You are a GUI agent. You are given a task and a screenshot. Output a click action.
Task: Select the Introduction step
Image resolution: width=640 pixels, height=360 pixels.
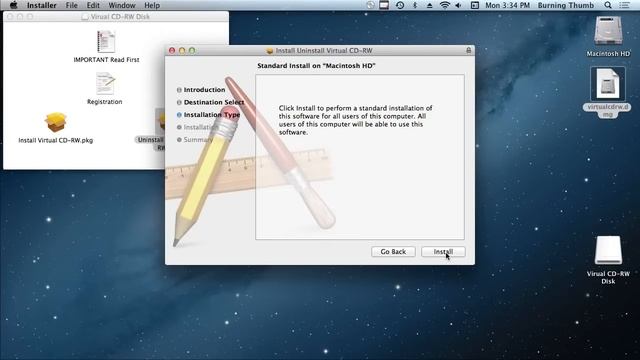coord(204,89)
